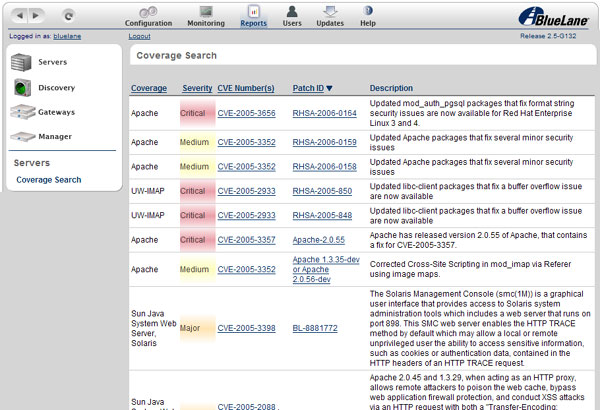This screenshot has height=410, width=600.
Task: Select the Servers icon in sidebar
Action: (x=22, y=63)
